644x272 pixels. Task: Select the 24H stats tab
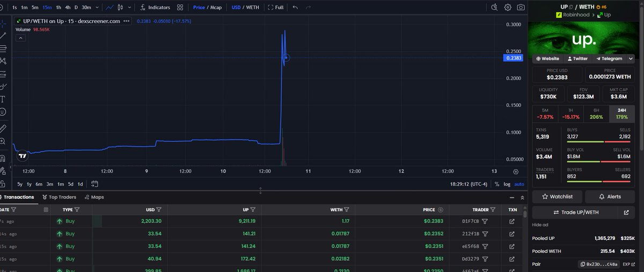622,113
